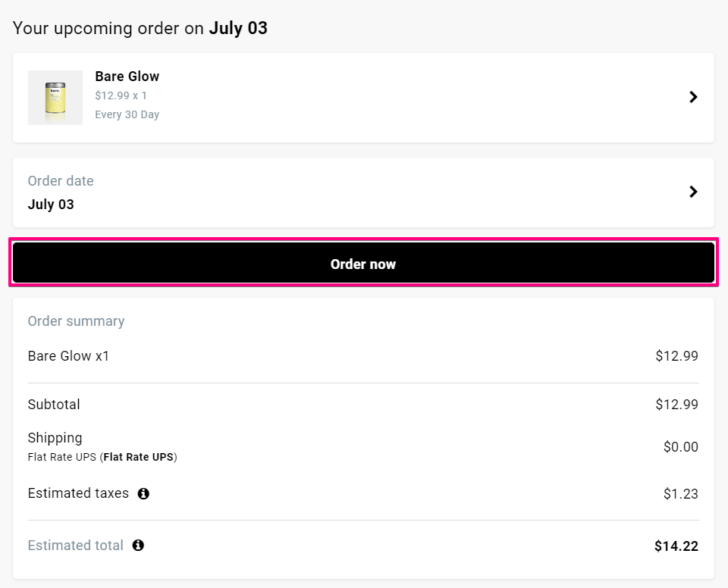728x588 pixels.
Task: Click the 'Bare Glow x1' summary line
Action: [68, 355]
